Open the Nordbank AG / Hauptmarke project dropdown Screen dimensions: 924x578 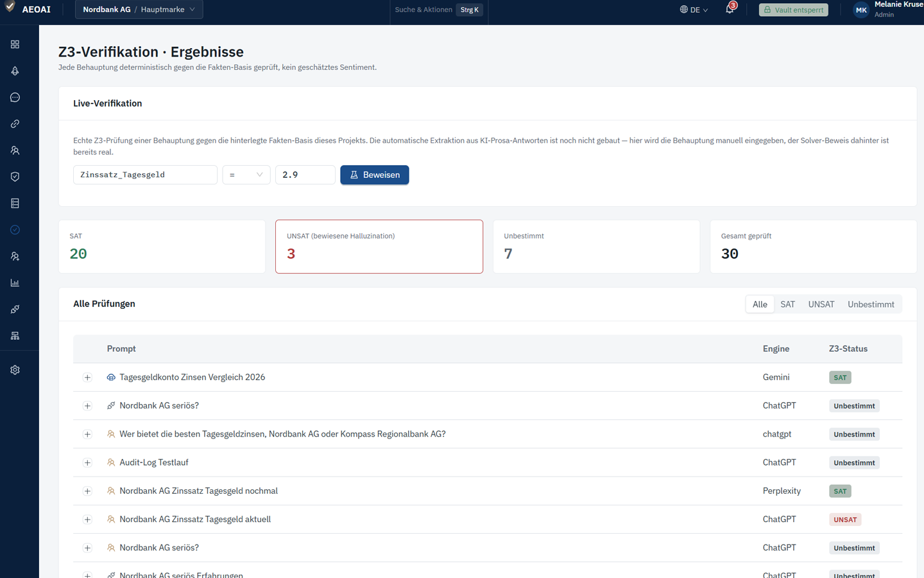[139, 10]
